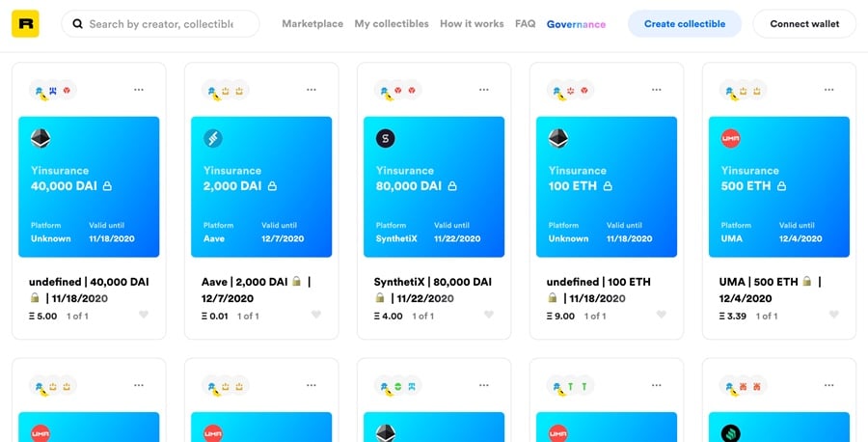Open the Marketplace tab
The image size is (868, 442).
(312, 24)
